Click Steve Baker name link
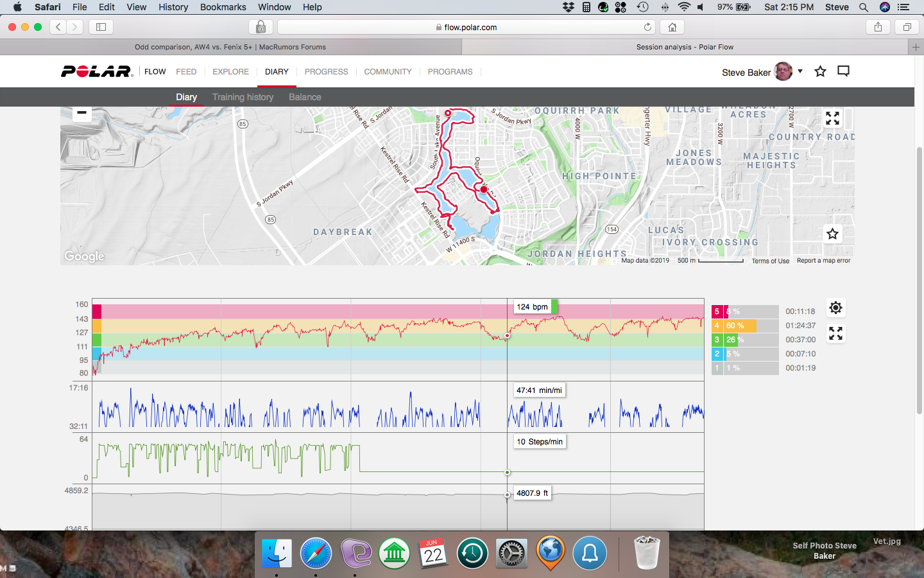Screen dimensions: 924x578 point(746,73)
